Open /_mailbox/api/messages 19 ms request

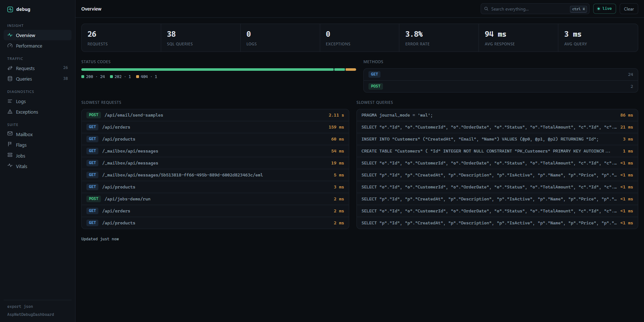coord(215,163)
